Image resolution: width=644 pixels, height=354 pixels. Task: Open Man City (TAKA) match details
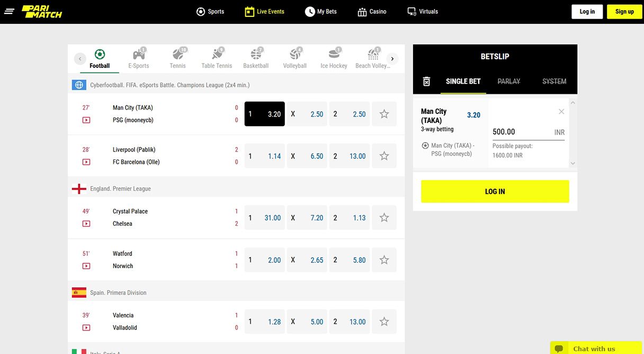click(133, 108)
